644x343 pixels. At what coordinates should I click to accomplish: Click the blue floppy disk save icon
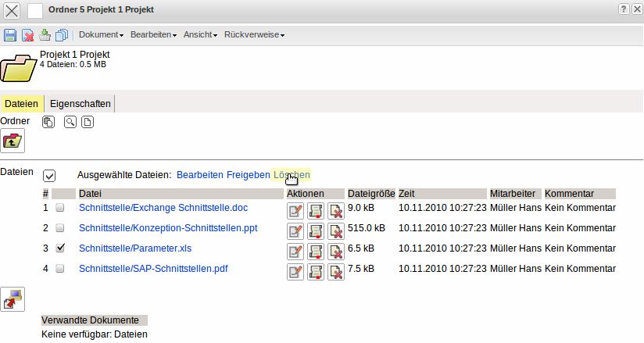[x=10, y=35]
